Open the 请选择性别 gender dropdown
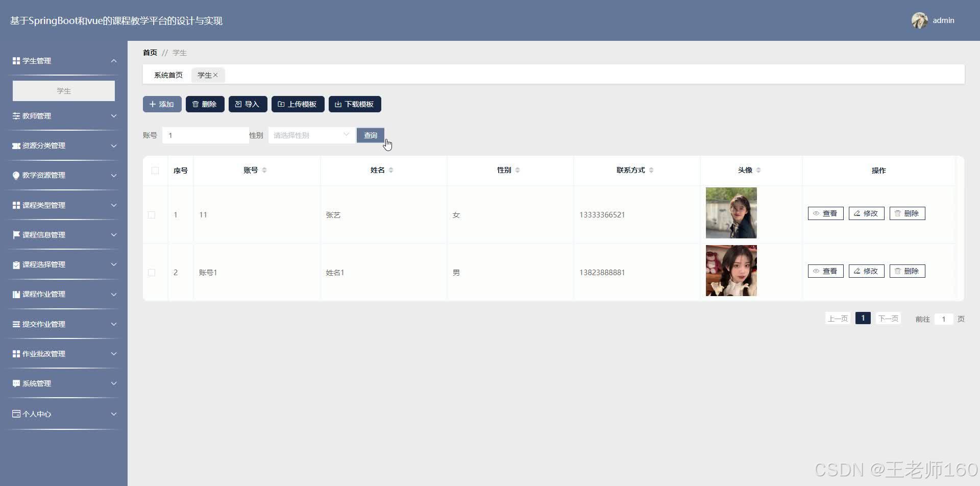This screenshot has height=486, width=980. point(311,135)
